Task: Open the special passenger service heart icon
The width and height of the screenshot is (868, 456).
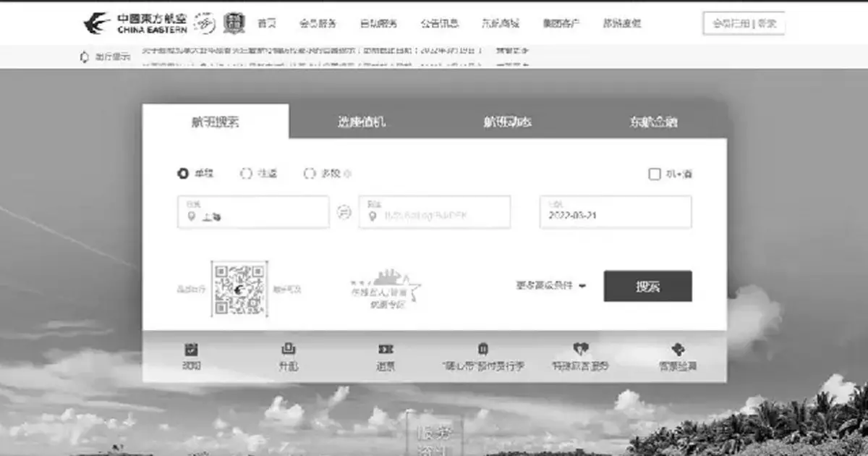Action: [580, 349]
